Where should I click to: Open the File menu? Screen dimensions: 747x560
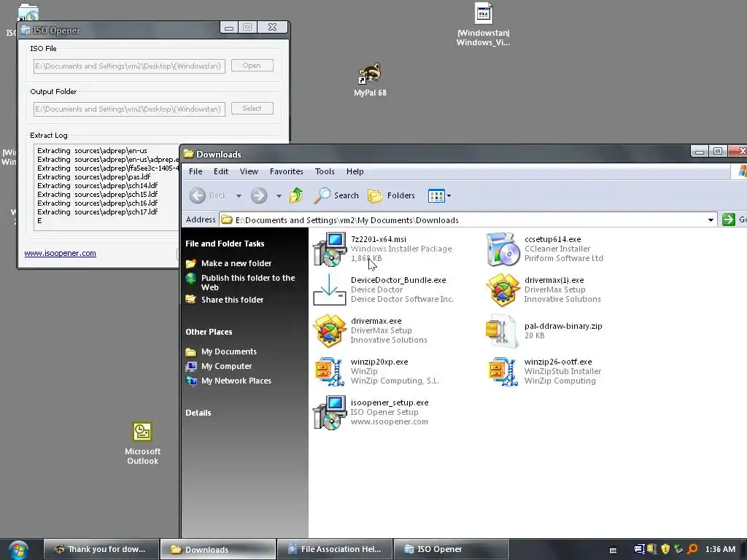(196, 171)
